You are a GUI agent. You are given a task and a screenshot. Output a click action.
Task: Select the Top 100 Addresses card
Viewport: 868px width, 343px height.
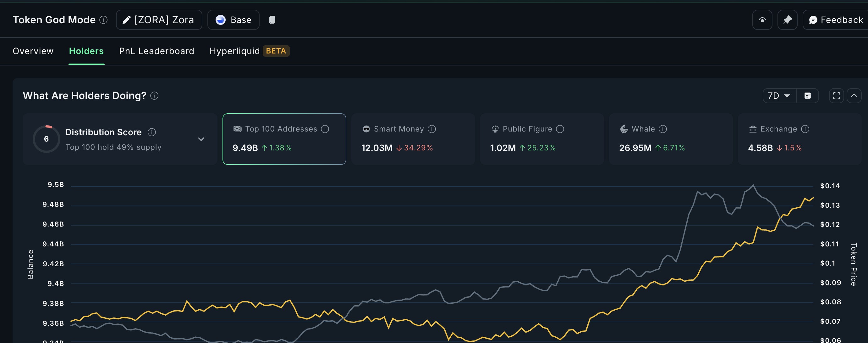point(284,139)
